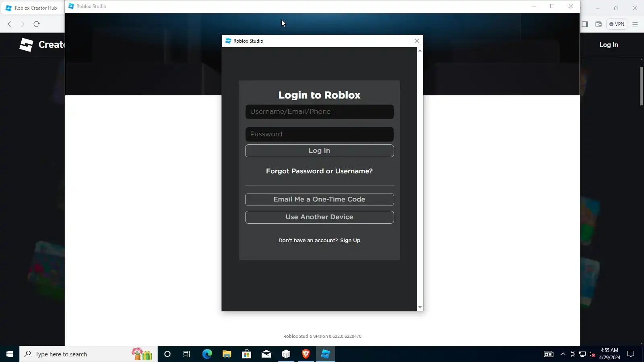
Task: Open touch keyboard icon in system tray
Action: [549, 354]
